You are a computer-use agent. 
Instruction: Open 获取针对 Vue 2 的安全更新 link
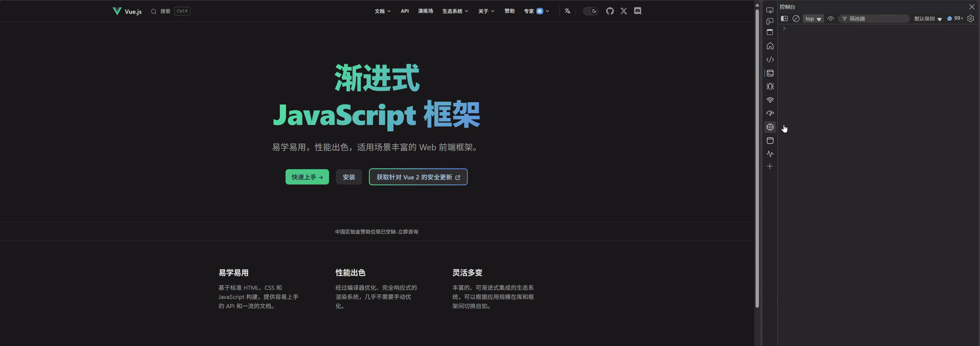418,177
